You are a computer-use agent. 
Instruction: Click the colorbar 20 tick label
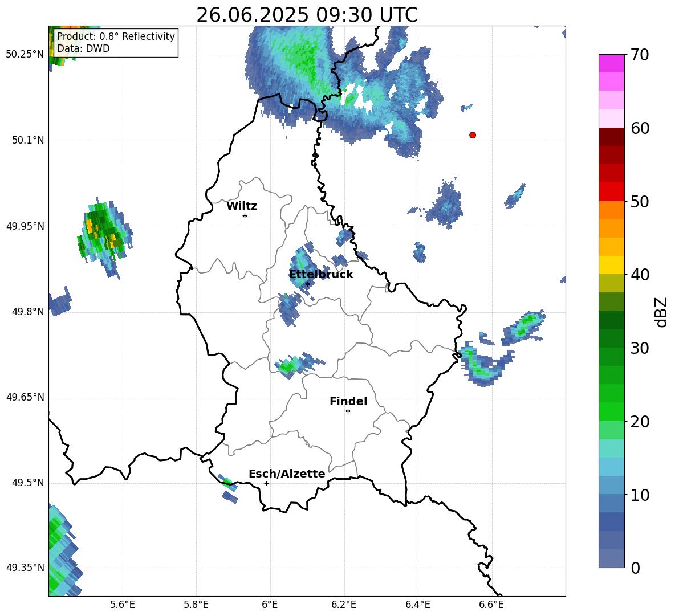[640, 422]
